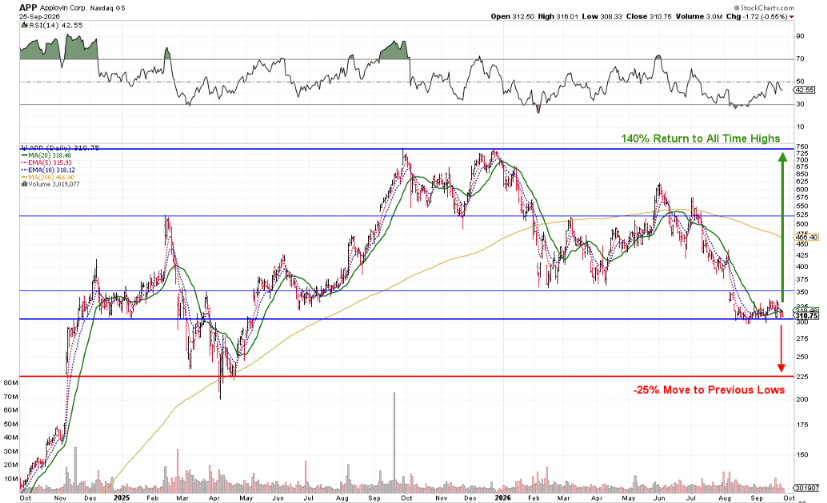Click the 10M volume axis label
The image size is (827, 503).
coord(11,479)
